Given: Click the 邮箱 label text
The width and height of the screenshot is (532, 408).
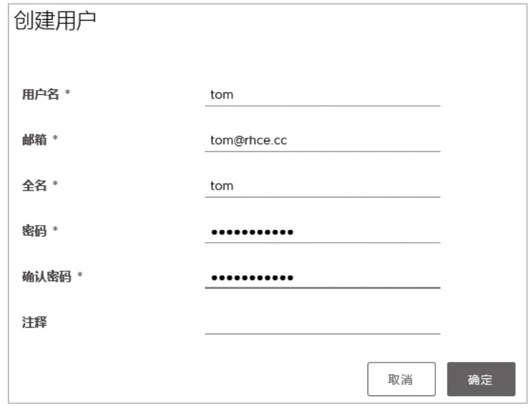Looking at the screenshot, I should coord(34,140).
